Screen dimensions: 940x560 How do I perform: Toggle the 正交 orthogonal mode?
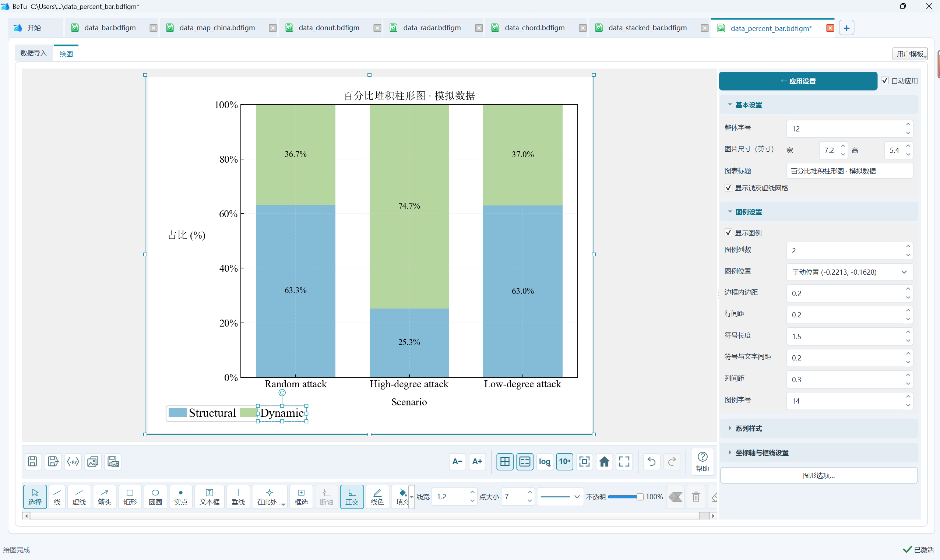(x=352, y=497)
